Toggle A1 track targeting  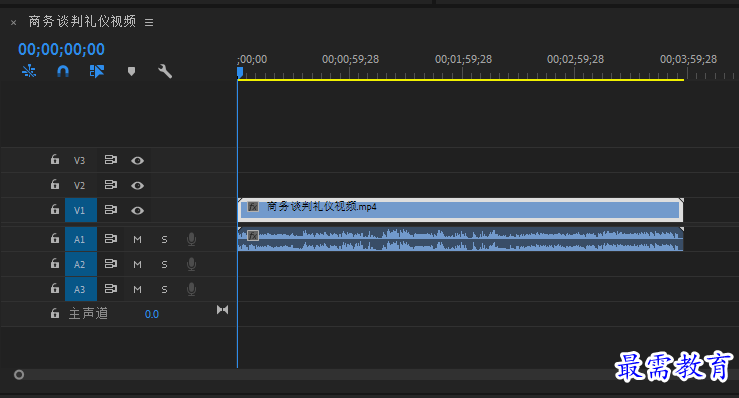(81, 239)
